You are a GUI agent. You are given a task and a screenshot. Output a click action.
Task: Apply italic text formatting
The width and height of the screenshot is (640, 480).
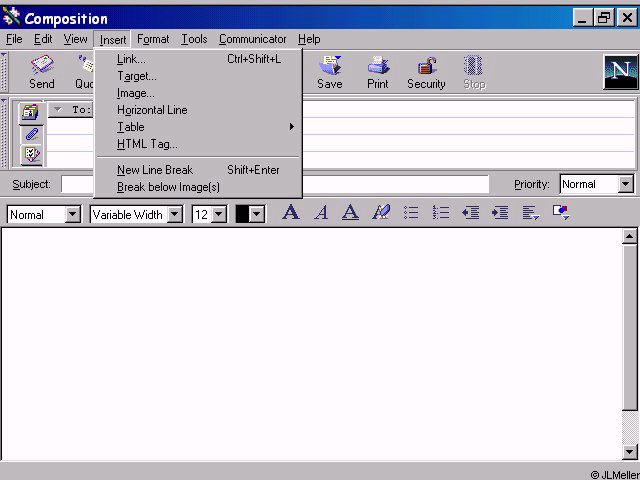(321, 213)
